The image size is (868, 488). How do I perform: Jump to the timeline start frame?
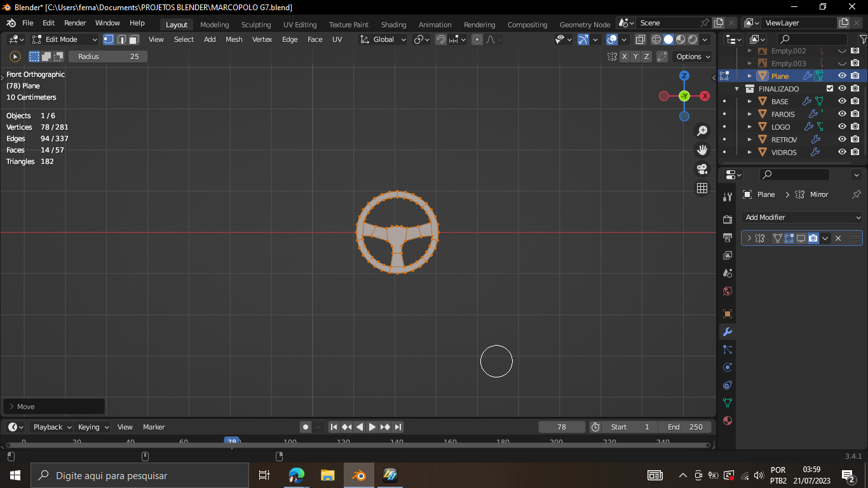334,427
